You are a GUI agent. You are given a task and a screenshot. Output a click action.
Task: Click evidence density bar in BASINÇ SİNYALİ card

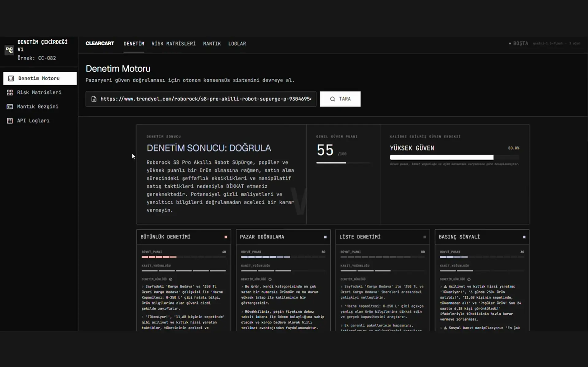tap(482, 271)
